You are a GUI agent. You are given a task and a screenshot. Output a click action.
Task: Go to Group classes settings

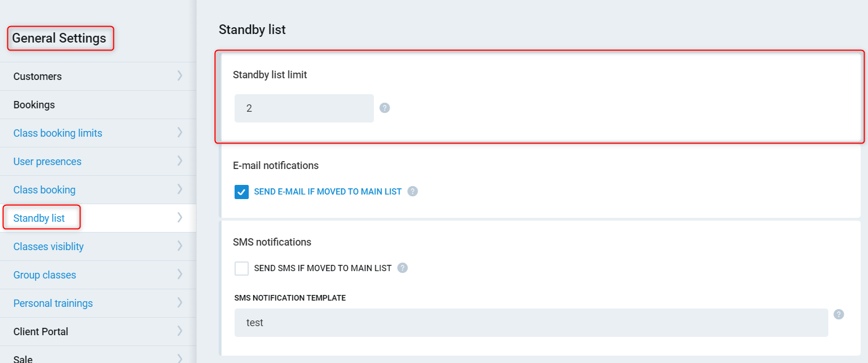(45, 275)
